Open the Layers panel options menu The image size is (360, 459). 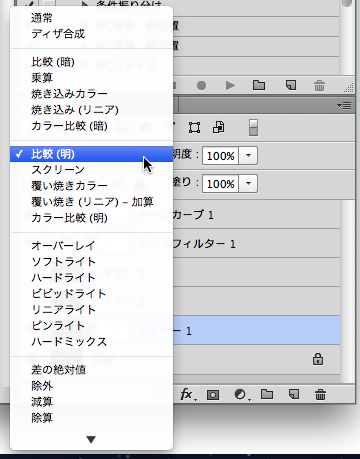pyautogui.click(x=344, y=106)
